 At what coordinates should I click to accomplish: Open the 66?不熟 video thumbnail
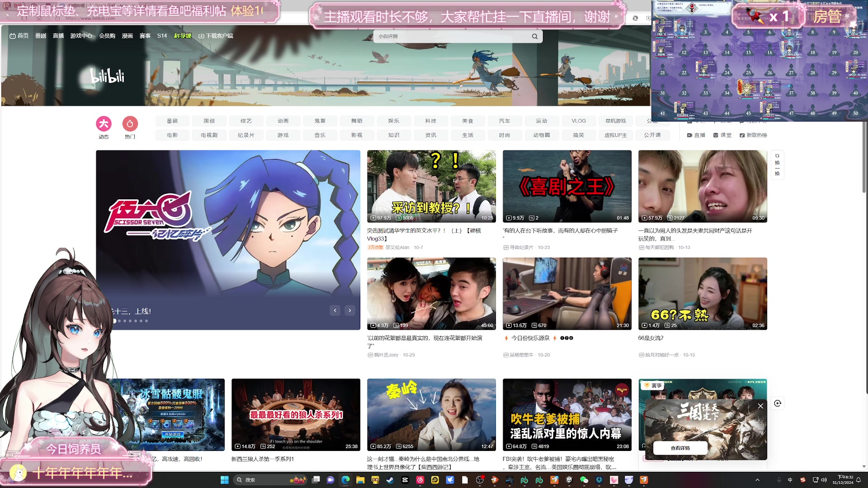[703, 294]
